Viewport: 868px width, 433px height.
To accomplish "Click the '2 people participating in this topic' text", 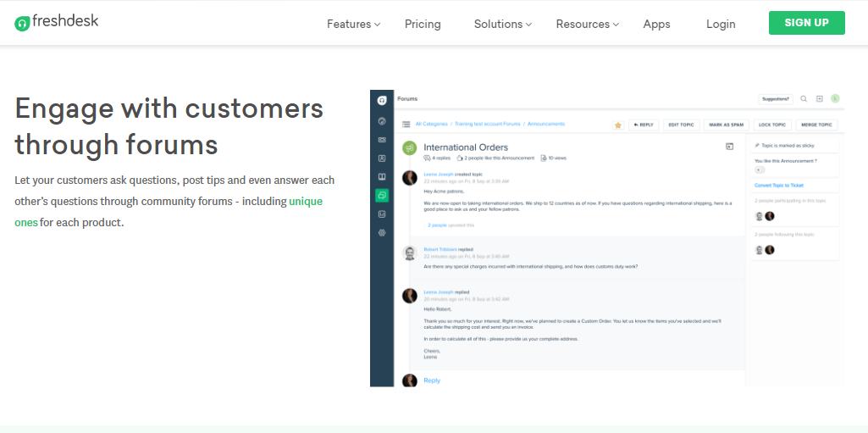I will (x=791, y=201).
